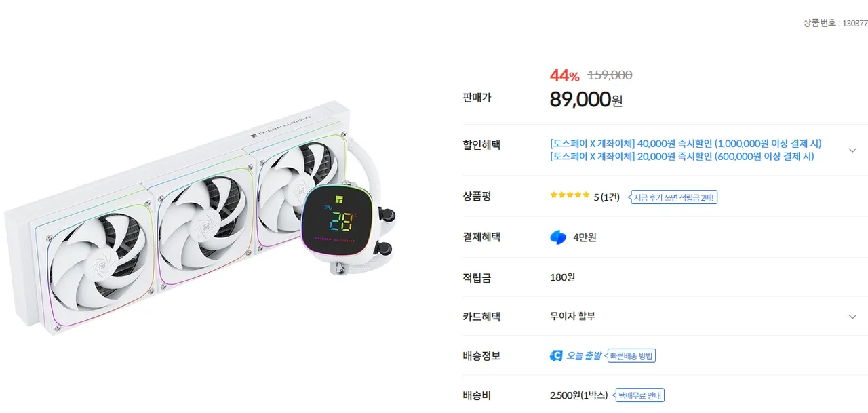Select the '무이자 할부' card benefit text
Screen dimensions: 868x413
point(572,317)
